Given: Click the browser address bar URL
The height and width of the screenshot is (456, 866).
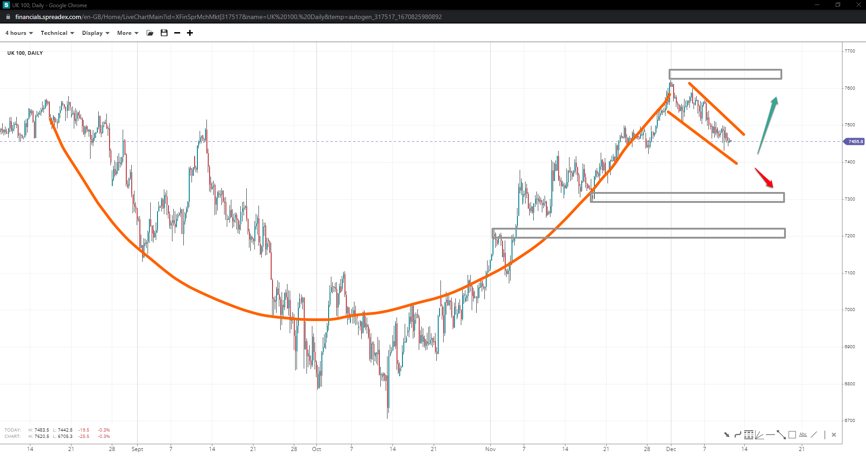Looking at the screenshot, I should pos(228,17).
